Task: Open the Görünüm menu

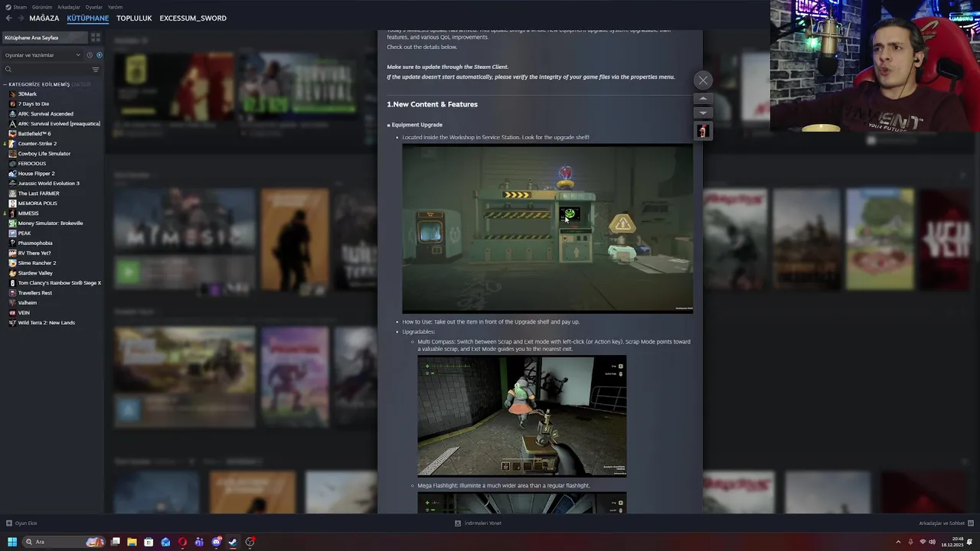Action: 42,7
